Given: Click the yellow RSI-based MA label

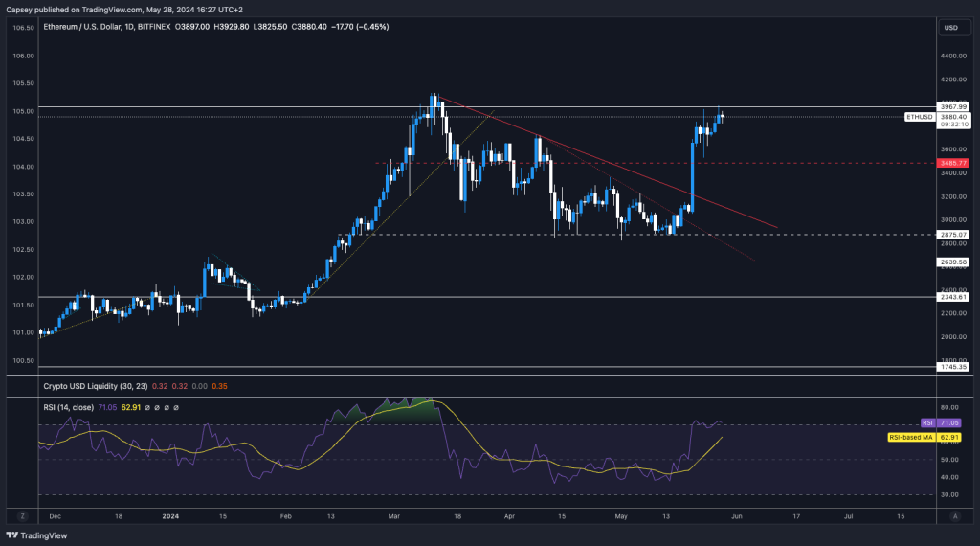Looking at the screenshot, I should (915, 437).
